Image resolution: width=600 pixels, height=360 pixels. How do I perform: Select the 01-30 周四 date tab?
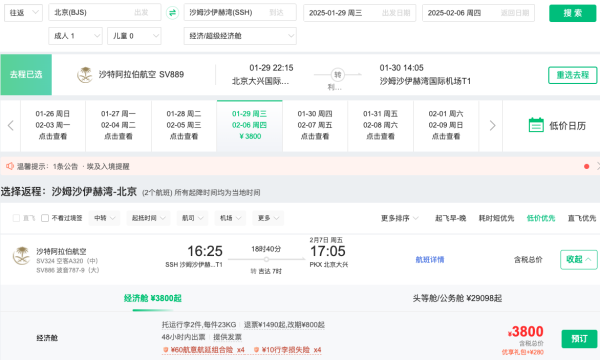pos(315,125)
